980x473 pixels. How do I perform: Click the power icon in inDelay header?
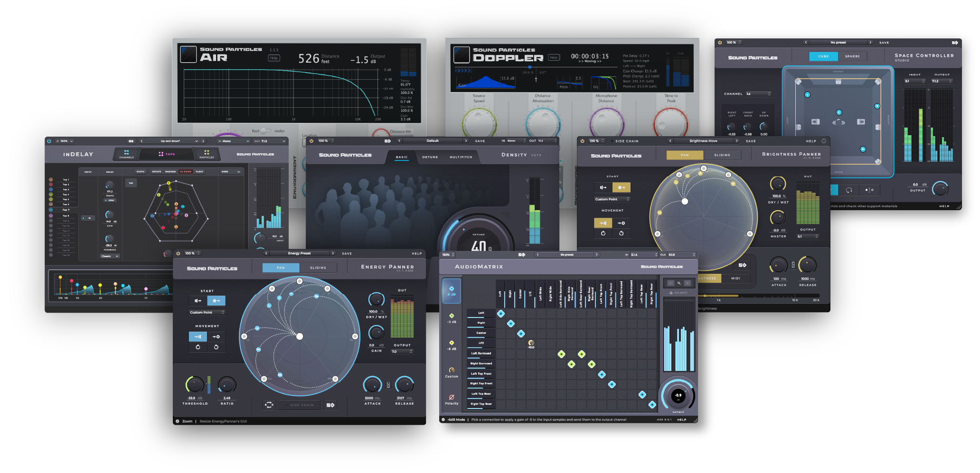tap(49, 141)
